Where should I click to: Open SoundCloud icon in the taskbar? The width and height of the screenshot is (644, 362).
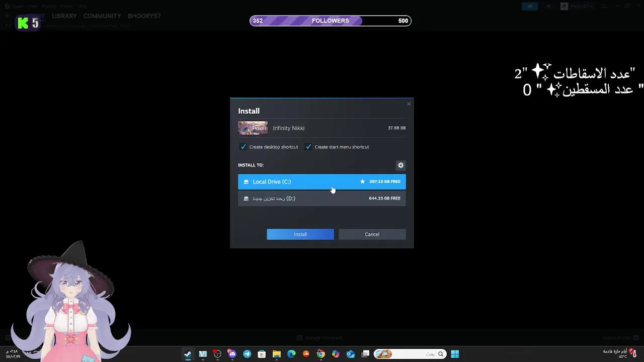306,354
